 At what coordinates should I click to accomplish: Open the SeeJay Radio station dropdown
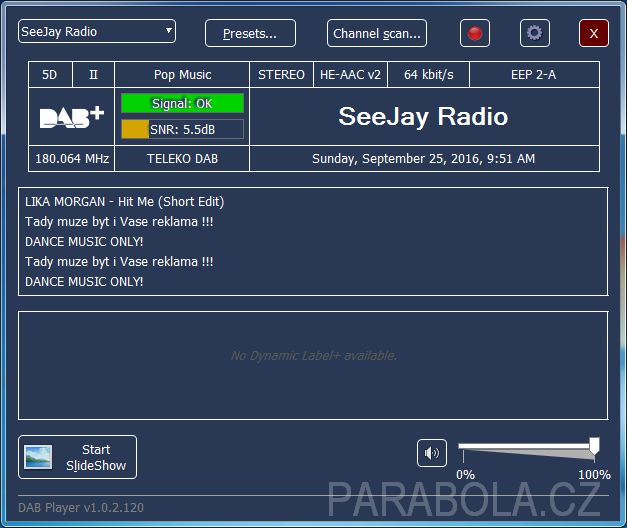[97, 31]
